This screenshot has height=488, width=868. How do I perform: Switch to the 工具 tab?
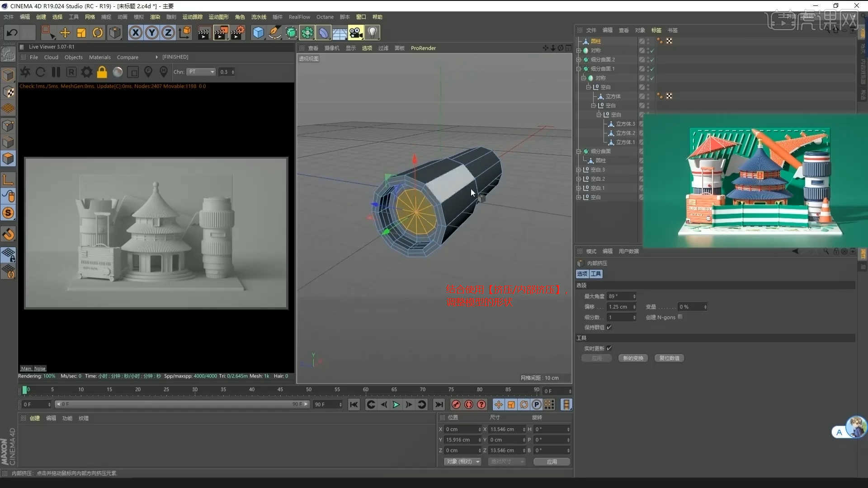(x=596, y=274)
